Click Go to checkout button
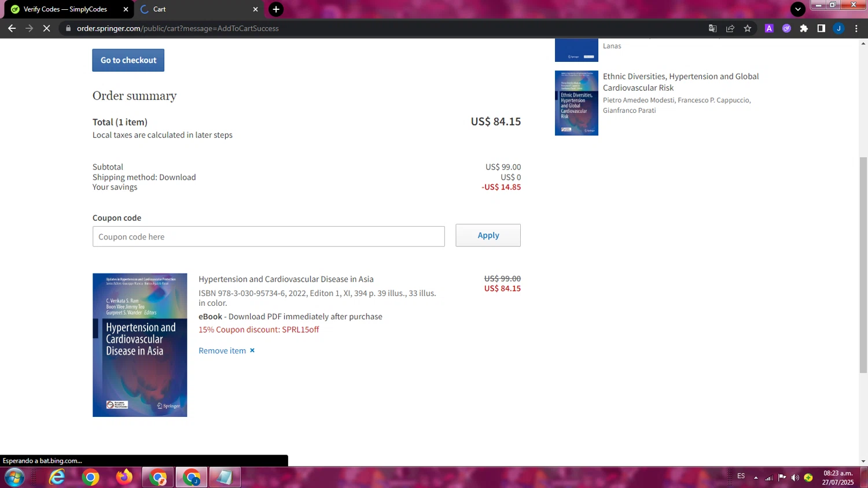The width and height of the screenshot is (868, 488). [128, 60]
